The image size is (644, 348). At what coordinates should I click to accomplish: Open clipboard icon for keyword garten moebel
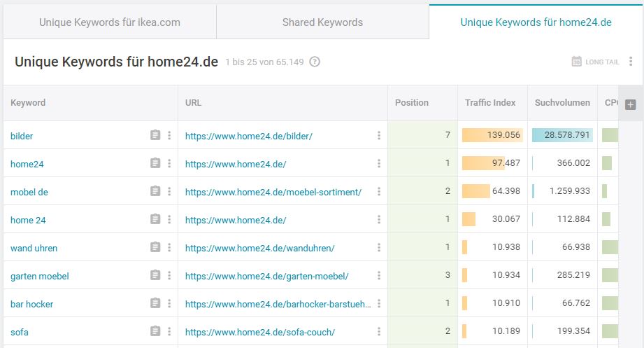(155, 275)
